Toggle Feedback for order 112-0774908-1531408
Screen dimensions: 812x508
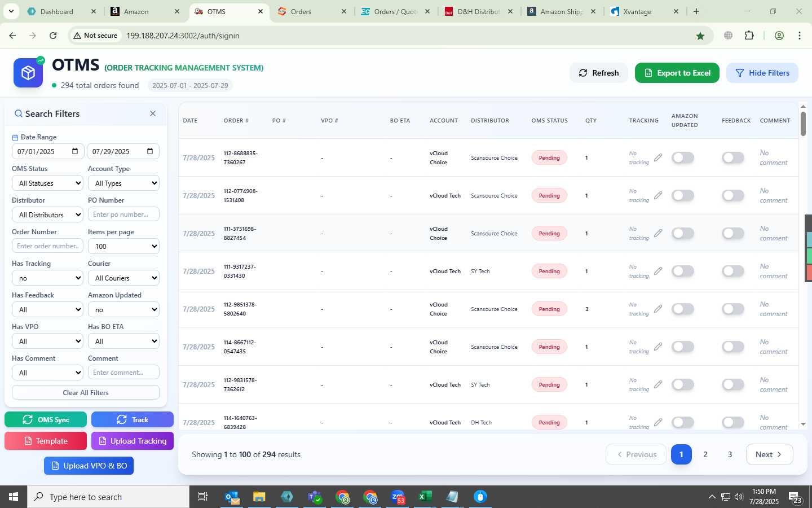click(733, 195)
